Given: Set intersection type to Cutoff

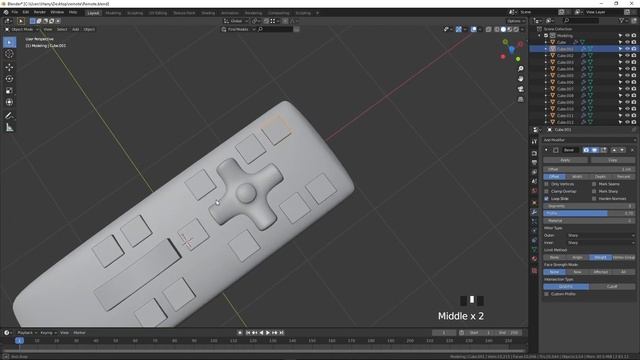Looking at the screenshot, I should click(x=612, y=287).
